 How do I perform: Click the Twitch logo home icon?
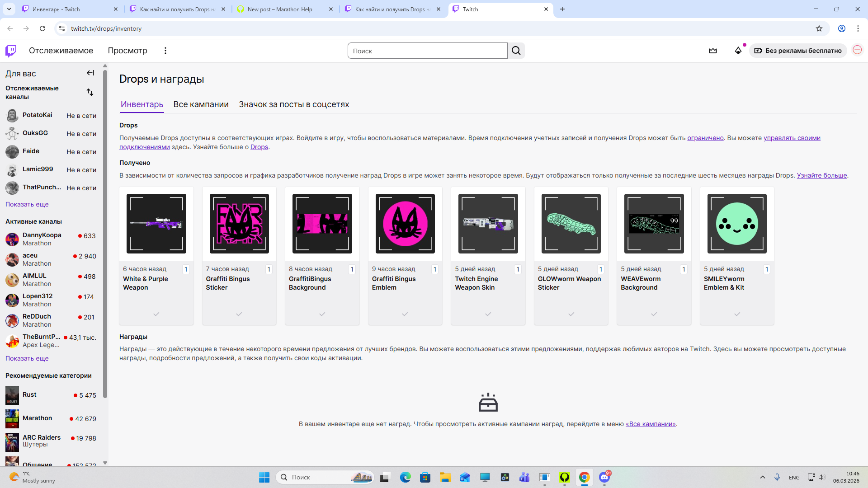point(11,51)
